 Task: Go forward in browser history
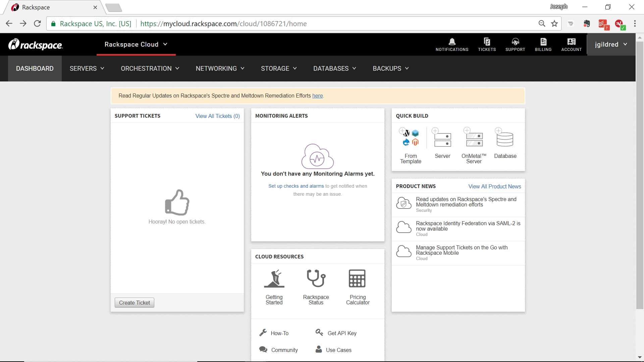pos(23,23)
